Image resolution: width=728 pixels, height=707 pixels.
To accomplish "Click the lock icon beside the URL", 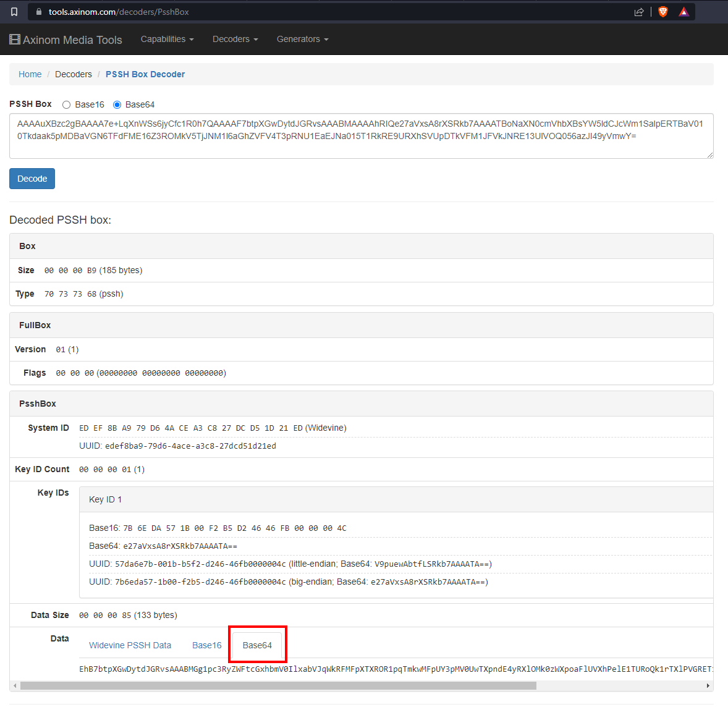I will coord(39,12).
